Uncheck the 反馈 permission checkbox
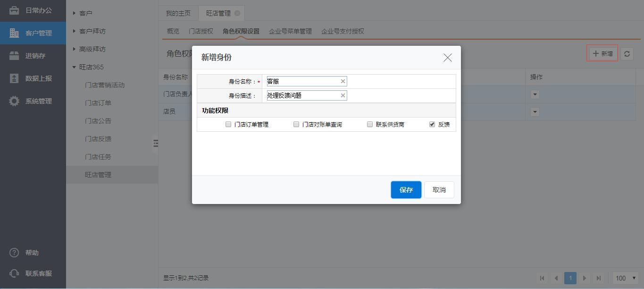The height and width of the screenshot is (289, 644). (x=432, y=124)
